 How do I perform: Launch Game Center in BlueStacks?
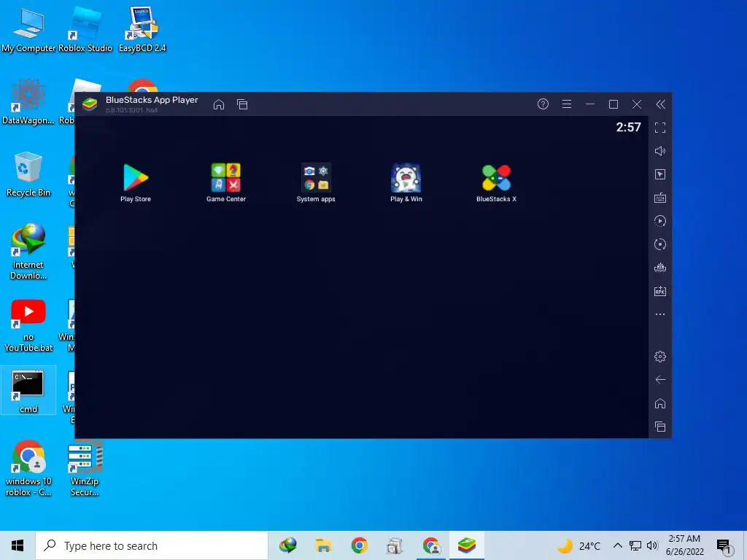click(226, 178)
